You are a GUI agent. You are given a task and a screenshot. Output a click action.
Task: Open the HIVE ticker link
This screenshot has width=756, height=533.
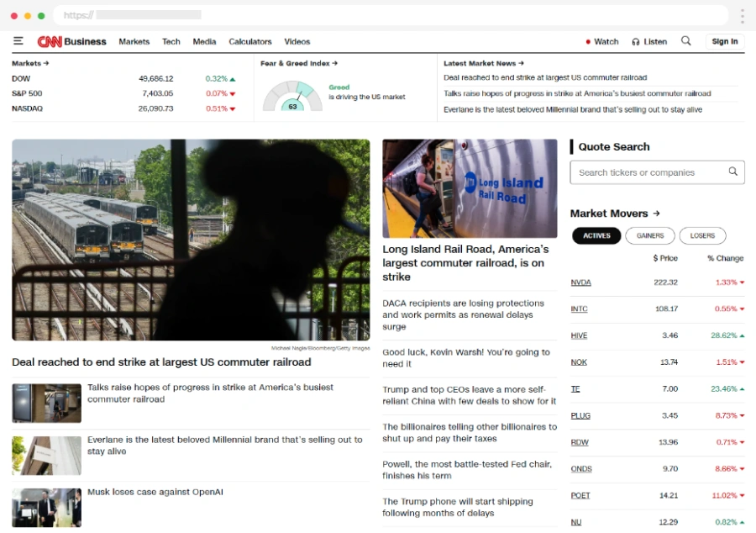click(579, 335)
